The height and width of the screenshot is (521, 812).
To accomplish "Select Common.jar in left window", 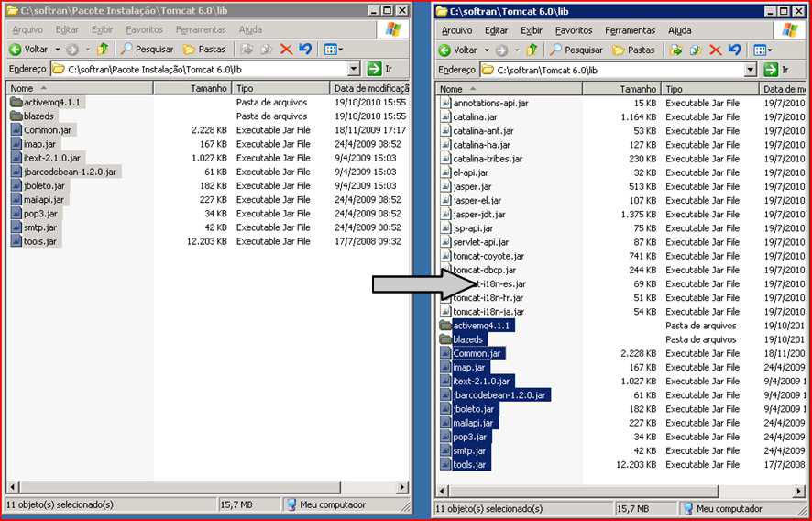I will point(43,130).
